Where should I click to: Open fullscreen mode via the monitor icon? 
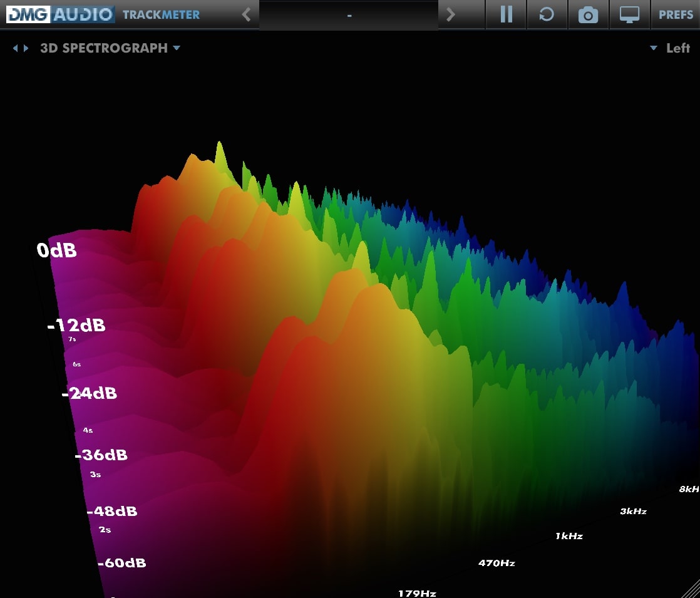click(x=630, y=14)
